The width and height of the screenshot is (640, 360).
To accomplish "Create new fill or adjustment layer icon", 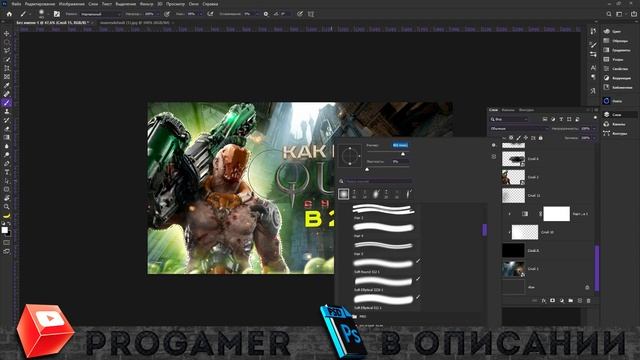I will click(562, 300).
